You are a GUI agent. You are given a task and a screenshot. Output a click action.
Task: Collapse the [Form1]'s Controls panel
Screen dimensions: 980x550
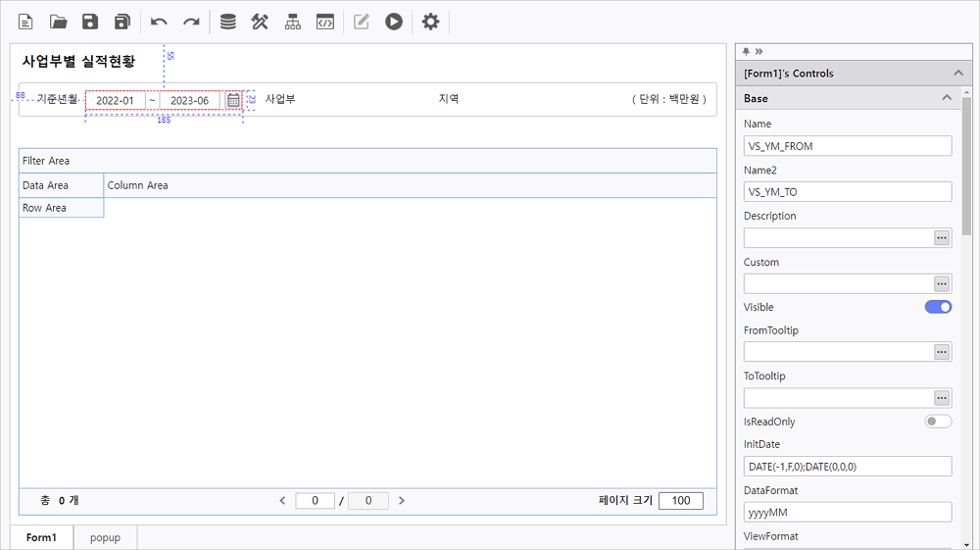pos(957,74)
